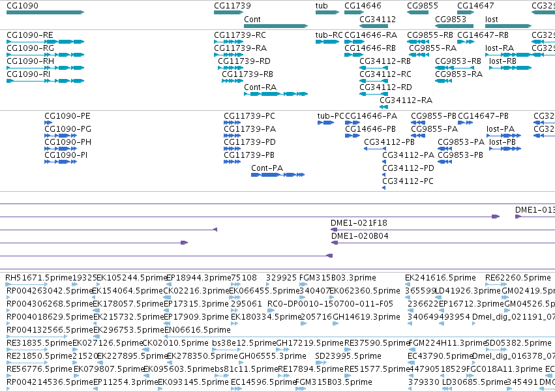Click transcript CG11739-RA

228,55
